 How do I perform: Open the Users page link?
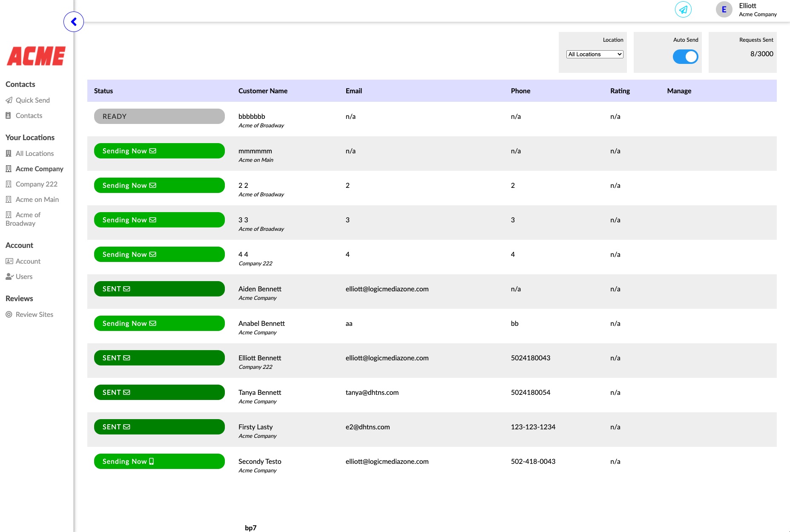[x=24, y=276]
